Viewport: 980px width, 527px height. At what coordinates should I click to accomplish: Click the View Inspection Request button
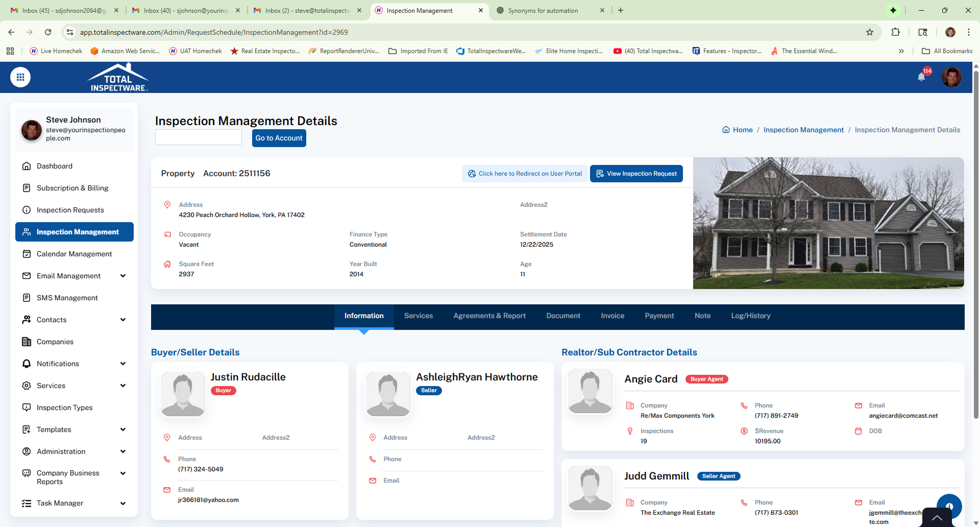pyautogui.click(x=636, y=174)
